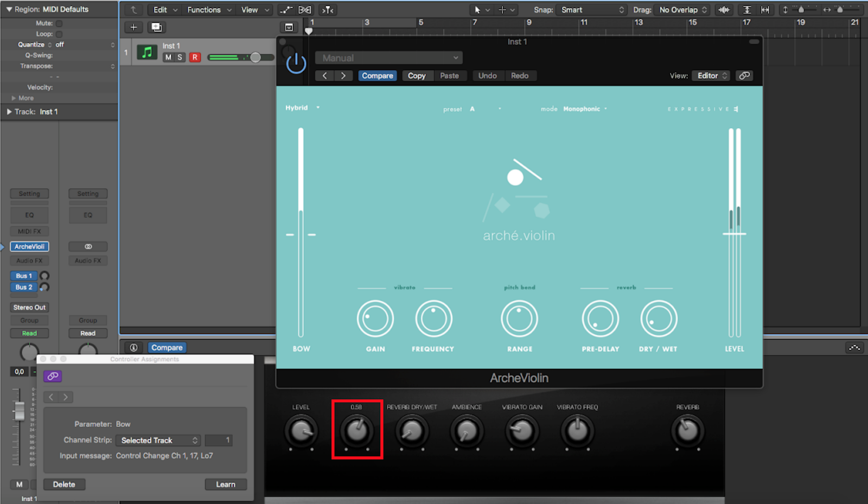This screenshot has width=868, height=504.
Task: Open the View menu in tracks toolbar
Action: 254,10
